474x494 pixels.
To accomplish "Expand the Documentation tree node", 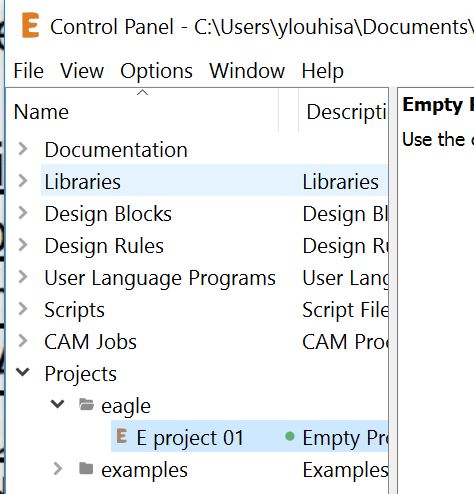I will (23, 149).
